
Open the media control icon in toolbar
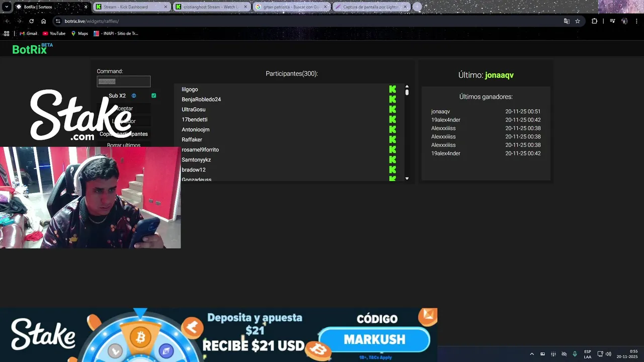click(612, 21)
